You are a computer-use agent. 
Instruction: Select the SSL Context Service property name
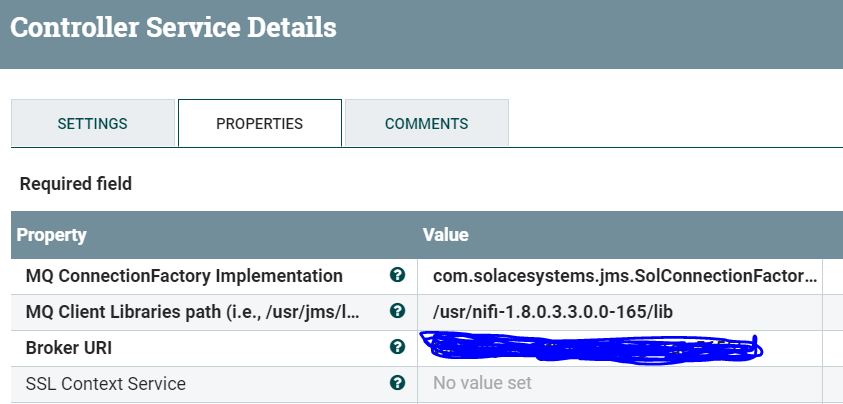pos(106,384)
